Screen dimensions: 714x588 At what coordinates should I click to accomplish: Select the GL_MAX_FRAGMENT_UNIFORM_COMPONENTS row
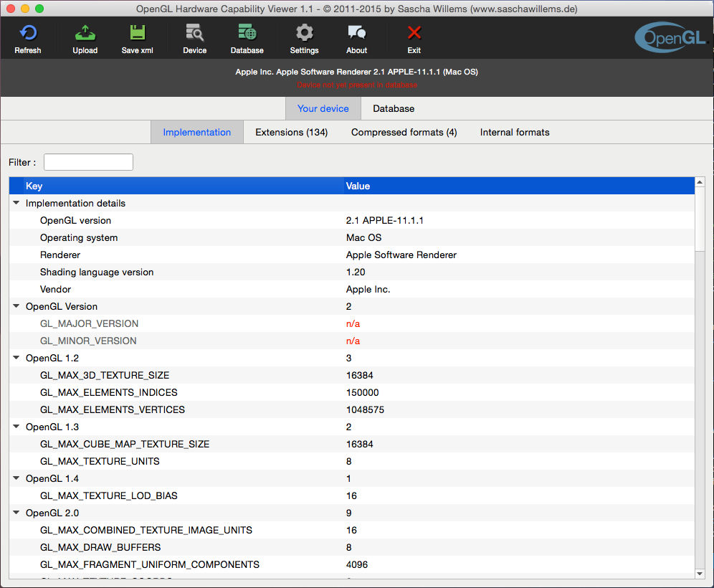351,565
